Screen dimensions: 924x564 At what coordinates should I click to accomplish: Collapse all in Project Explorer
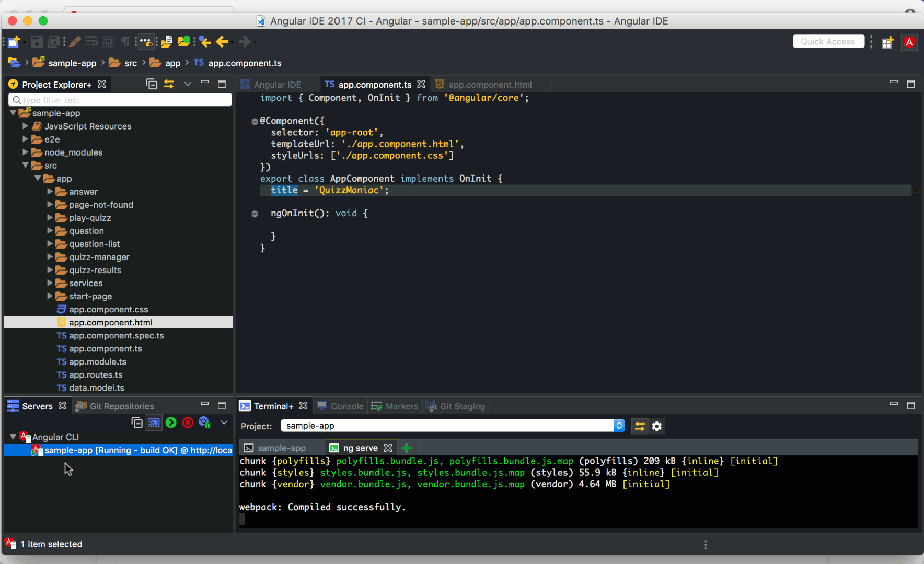[x=152, y=84]
